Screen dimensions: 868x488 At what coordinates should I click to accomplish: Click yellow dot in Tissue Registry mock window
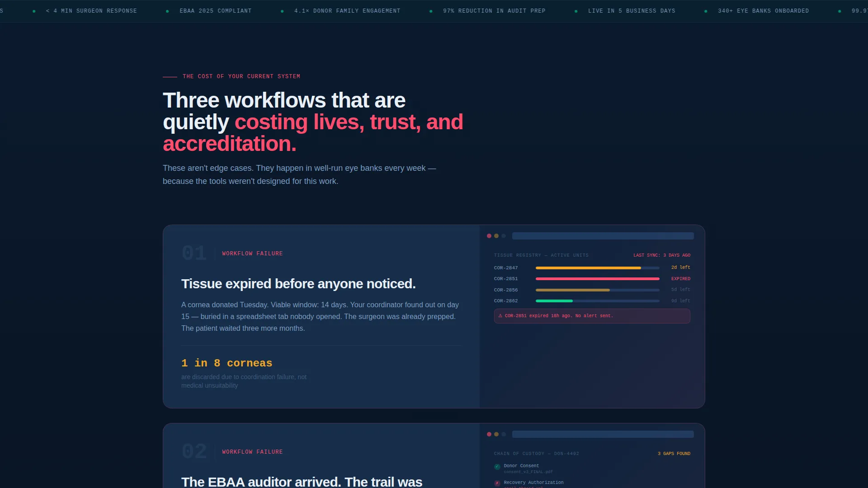(496, 236)
